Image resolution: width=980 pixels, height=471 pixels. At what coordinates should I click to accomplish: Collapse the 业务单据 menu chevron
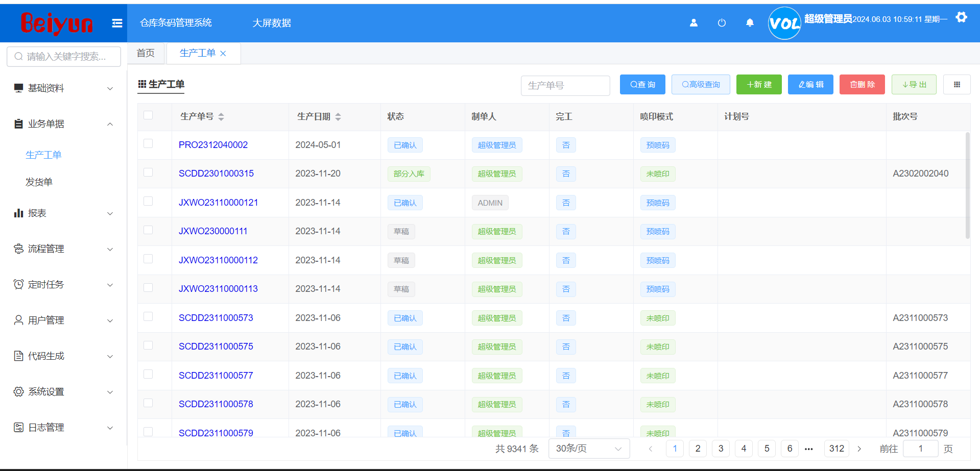pos(110,125)
